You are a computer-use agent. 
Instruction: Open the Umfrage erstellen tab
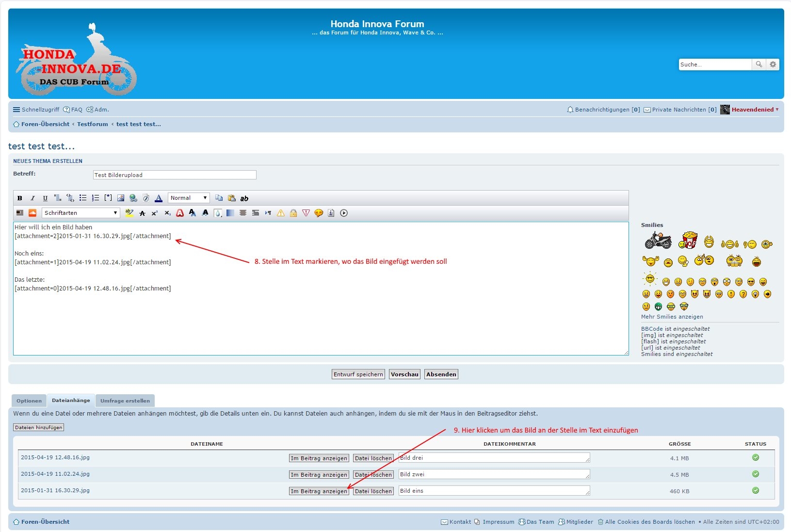click(125, 401)
